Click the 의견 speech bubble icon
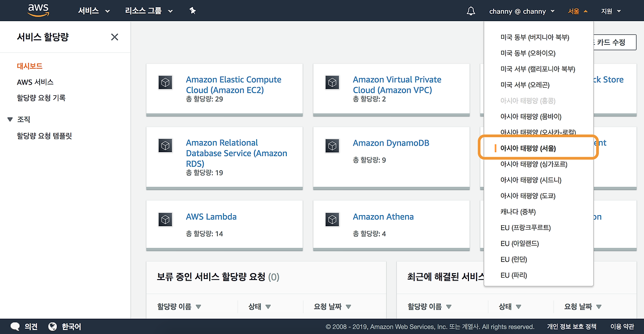Screen dimensions: 644x334 coord(15,326)
